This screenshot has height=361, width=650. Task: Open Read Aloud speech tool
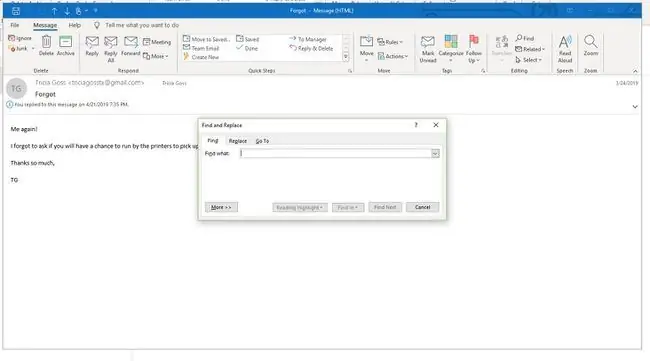565,49
